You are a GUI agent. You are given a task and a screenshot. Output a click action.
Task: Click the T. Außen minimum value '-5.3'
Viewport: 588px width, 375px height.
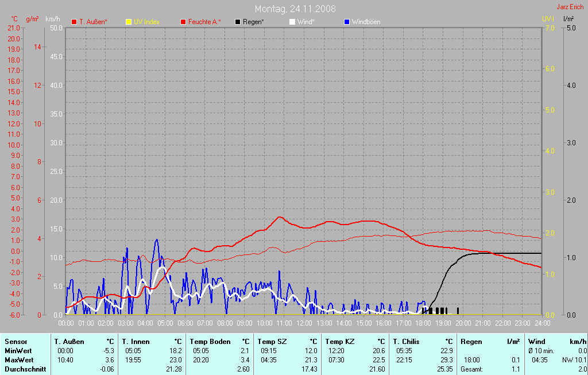tap(109, 351)
